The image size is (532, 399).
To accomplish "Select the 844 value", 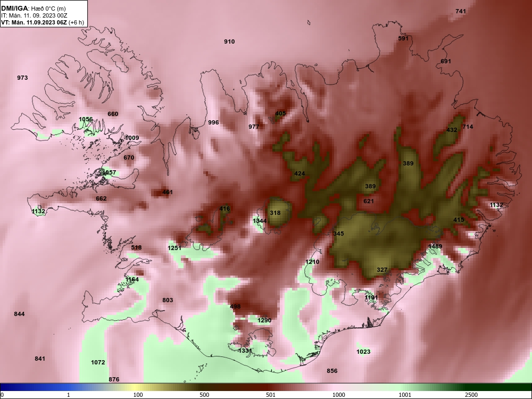I will [19, 314].
